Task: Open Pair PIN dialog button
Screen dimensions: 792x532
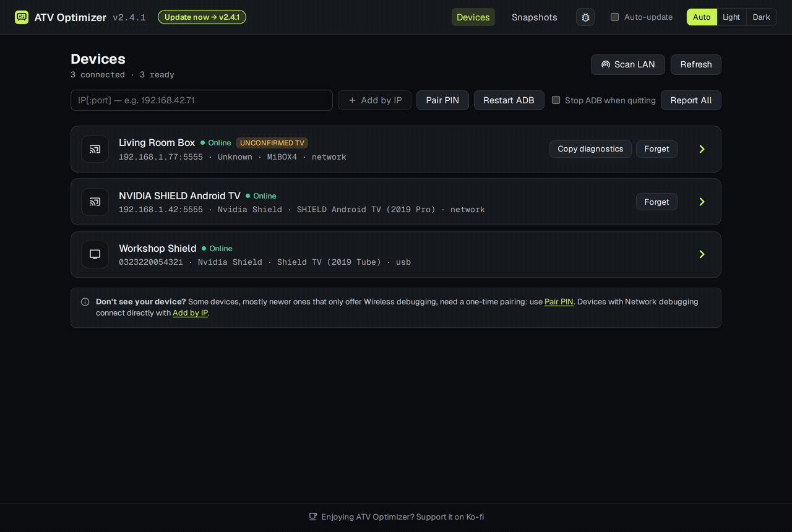Action: 442,100
